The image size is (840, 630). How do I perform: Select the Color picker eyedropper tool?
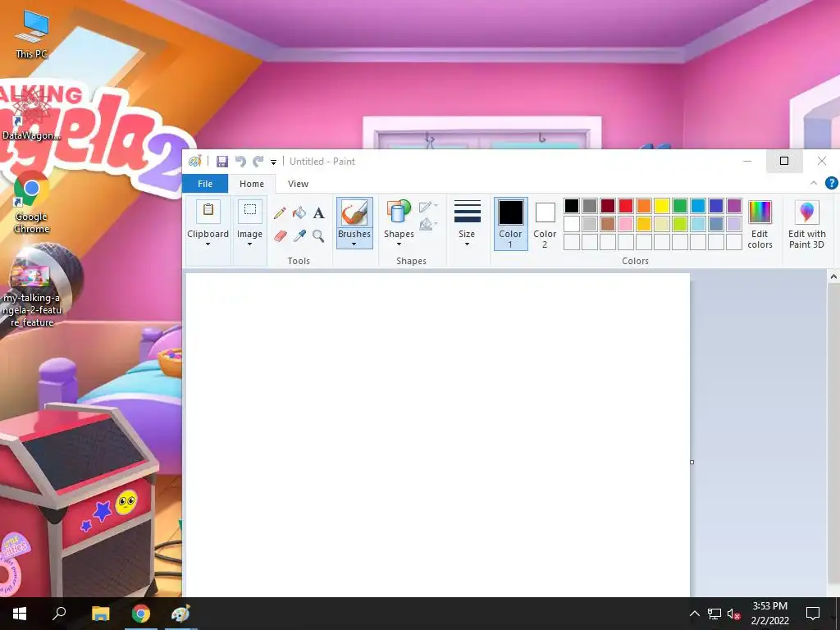299,235
